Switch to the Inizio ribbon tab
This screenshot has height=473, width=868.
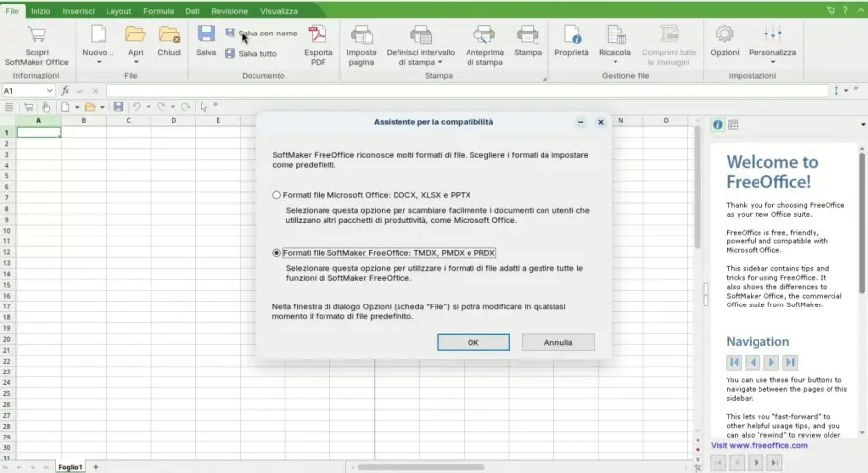[x=40, y=11]
